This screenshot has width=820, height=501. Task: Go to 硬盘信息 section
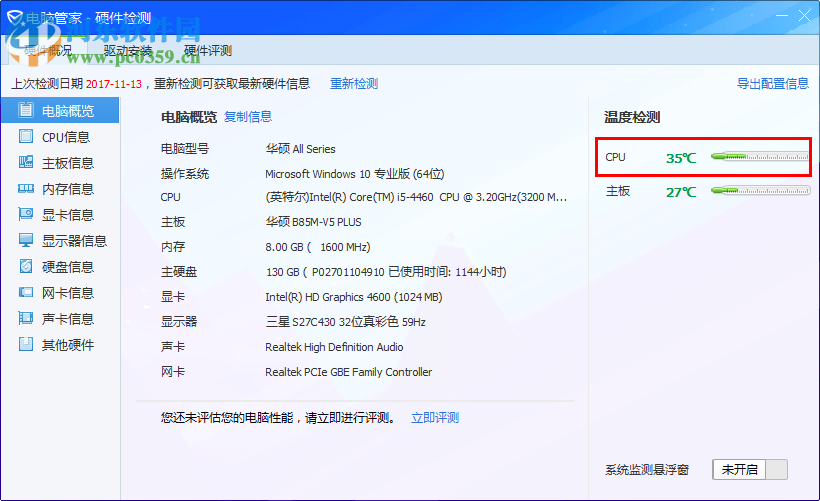click(60, 267)
